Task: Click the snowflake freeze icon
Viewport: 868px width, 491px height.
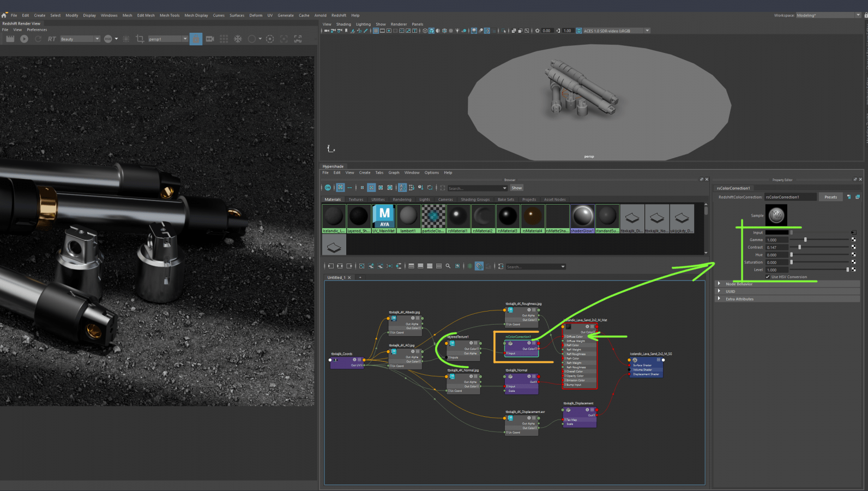Action: point(238,39)
